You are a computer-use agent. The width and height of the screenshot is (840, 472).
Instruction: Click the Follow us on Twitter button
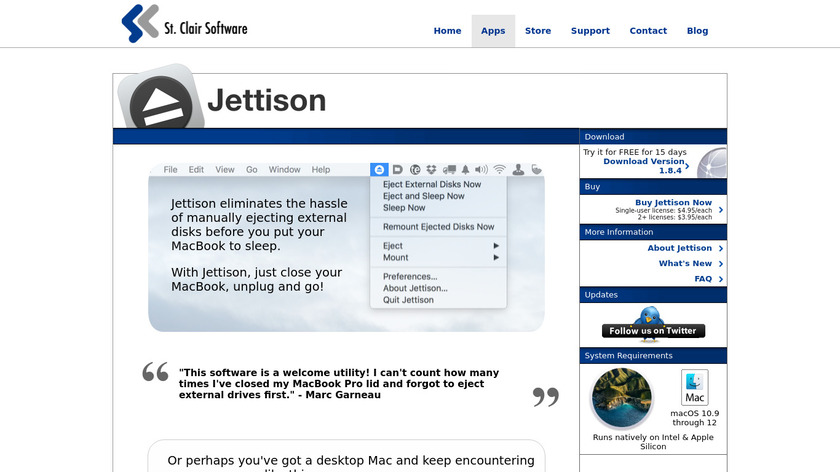coord(653,331)
